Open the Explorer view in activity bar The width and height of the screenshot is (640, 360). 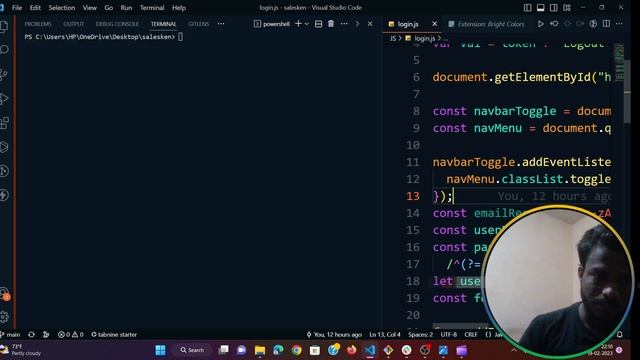click(x=4, y=27)
